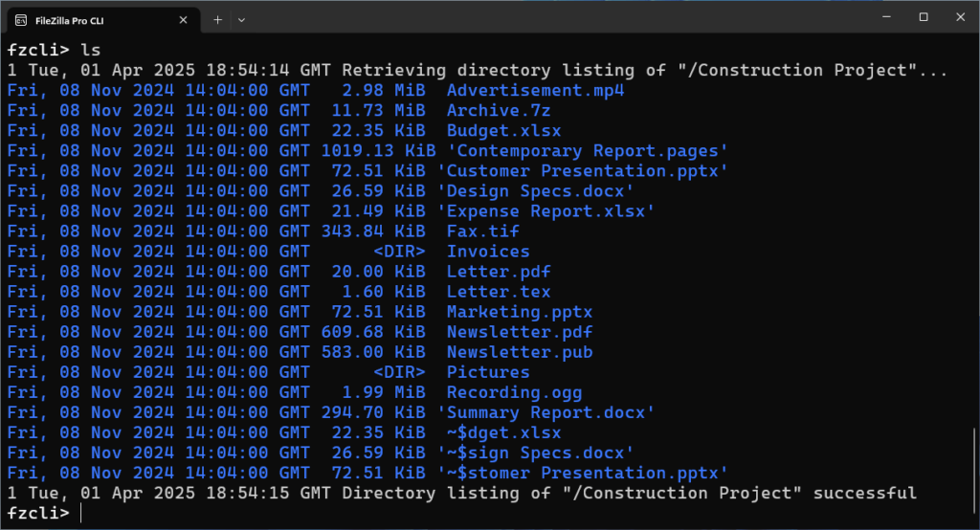Click the Fax.tif file name
The image size is (980, 530).
[x=483, y=232]
